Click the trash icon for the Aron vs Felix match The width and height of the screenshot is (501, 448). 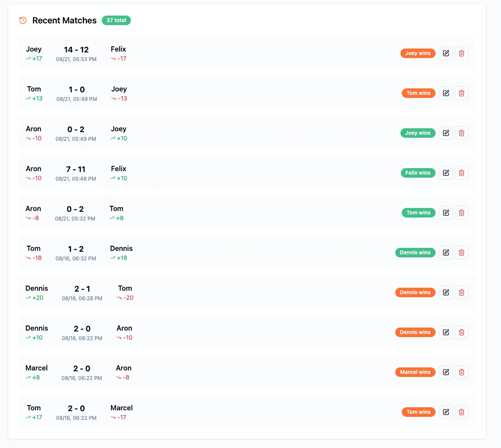(x=462, y=172)
